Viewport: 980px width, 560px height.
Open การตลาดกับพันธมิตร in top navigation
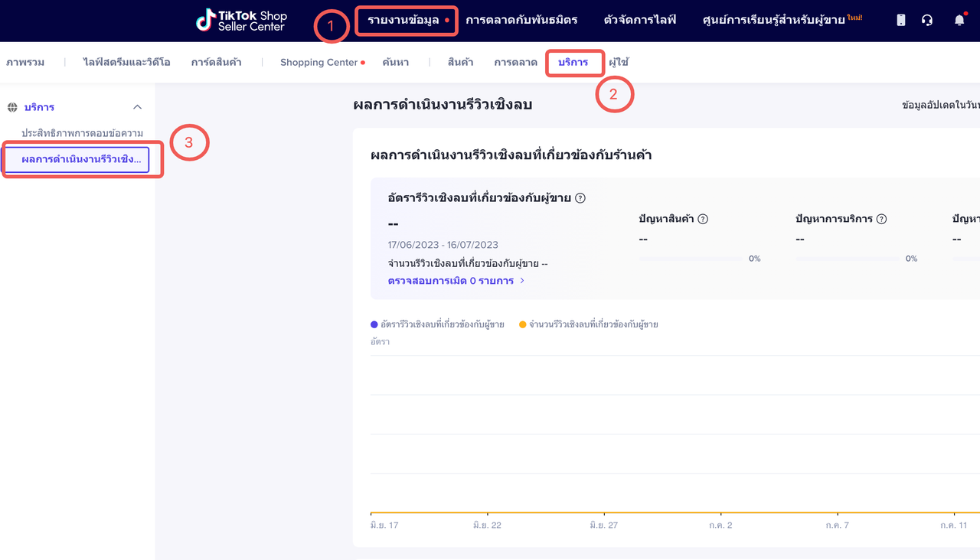pos(521,20)
